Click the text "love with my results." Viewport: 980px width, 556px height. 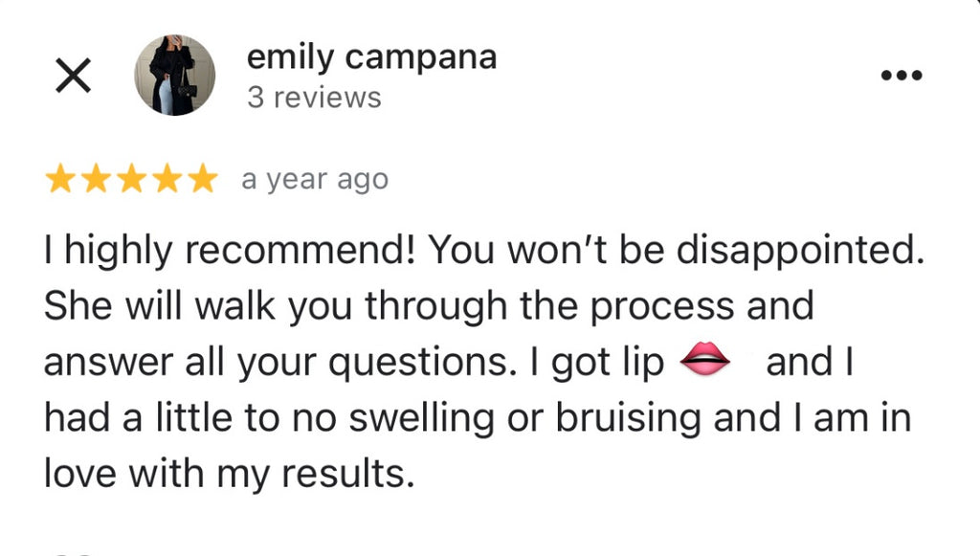[x=229, y=474]
